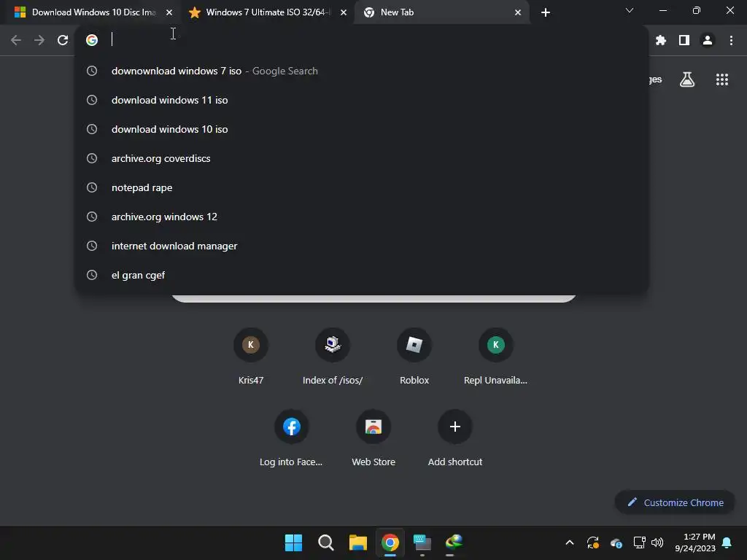Open Chrome's three-dot menu
Viewport: 747px width, 560px height.
731,41
